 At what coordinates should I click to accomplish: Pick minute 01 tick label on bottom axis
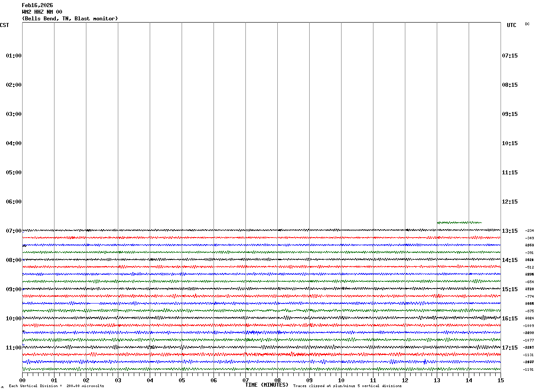tap(54, 380)
